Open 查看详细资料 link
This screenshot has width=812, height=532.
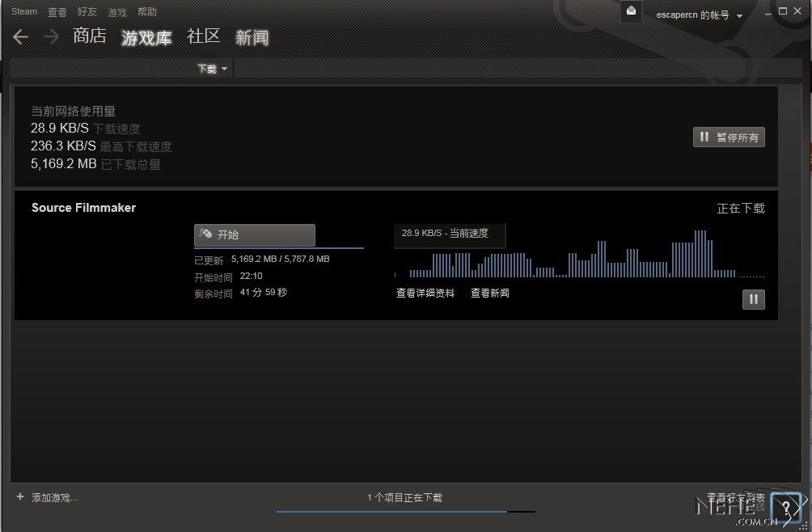(425, 293)
